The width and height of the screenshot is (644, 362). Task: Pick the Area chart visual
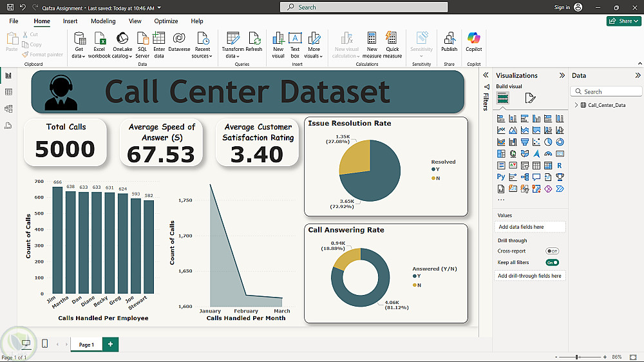click(513, 130)
